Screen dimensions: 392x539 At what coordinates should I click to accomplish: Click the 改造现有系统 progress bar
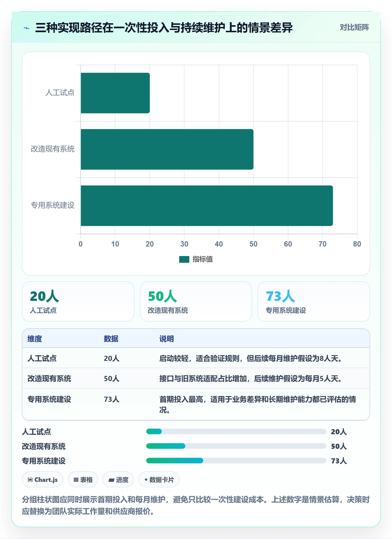click(x=236, y=446)
